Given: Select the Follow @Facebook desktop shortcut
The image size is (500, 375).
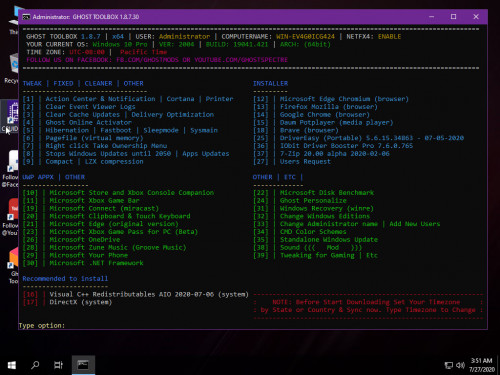Looking at the screenshot, I should pos(11,169).
